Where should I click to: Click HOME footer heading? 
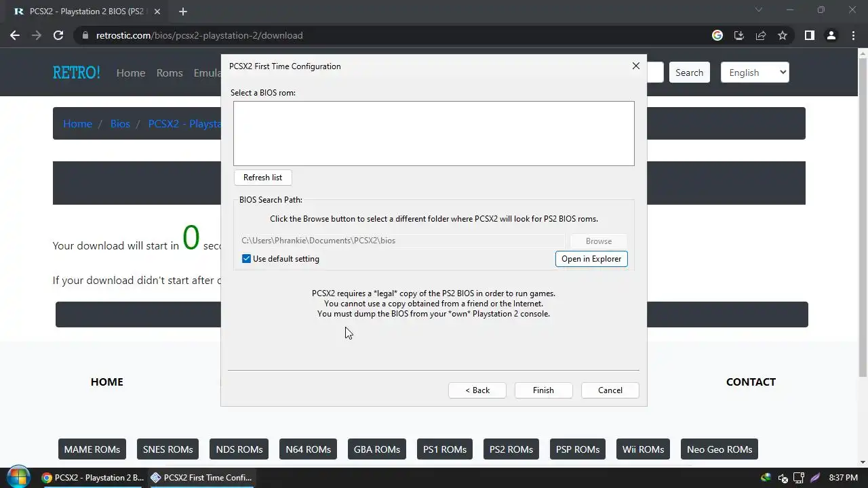pyautogui.click(x=107, y=382)
